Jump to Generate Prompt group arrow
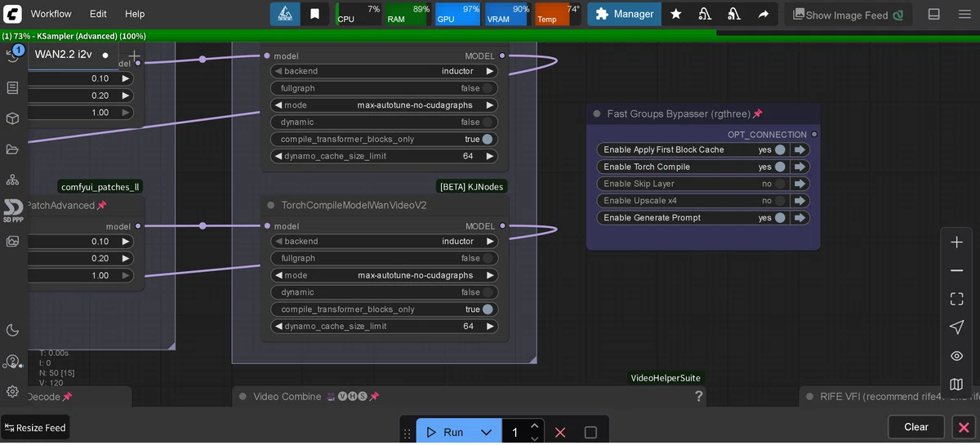 point(800,218)
